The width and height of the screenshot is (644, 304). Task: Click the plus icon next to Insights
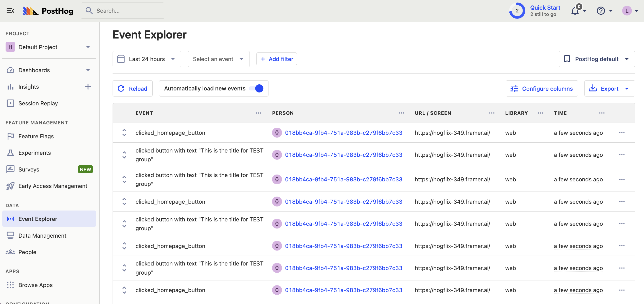(x=88, y=87)
